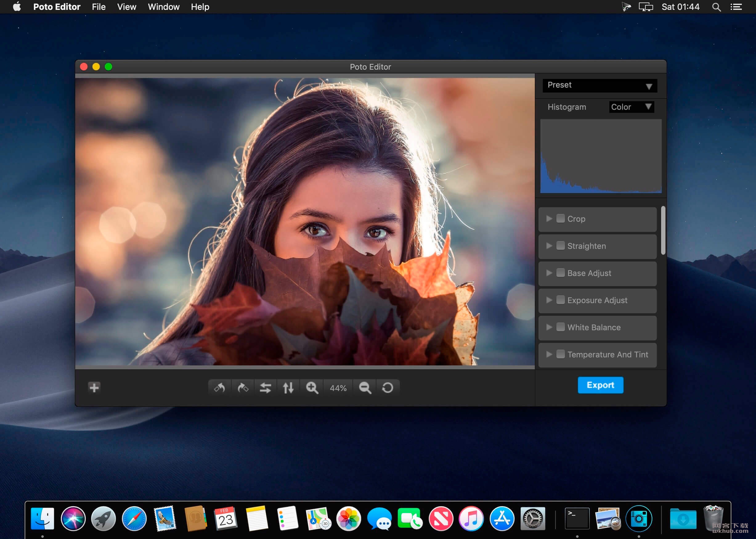
Task: Expand Temperature And Tint section
Action: pos(549,354)
